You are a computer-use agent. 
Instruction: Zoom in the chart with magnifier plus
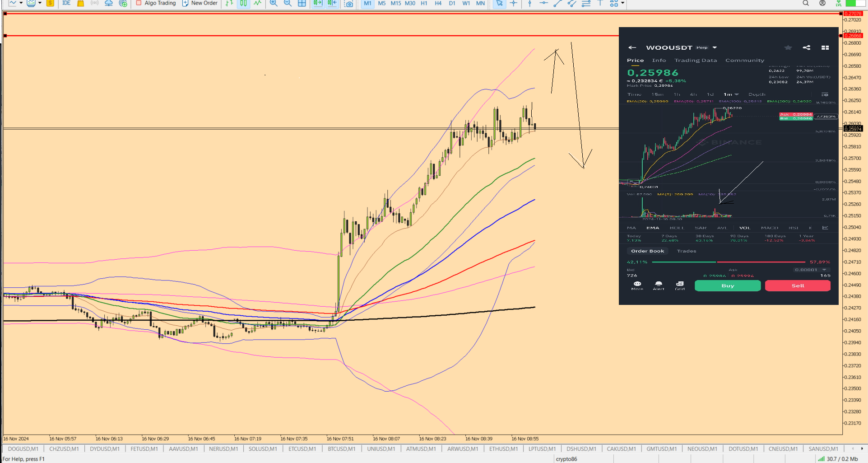click(274, 3)
